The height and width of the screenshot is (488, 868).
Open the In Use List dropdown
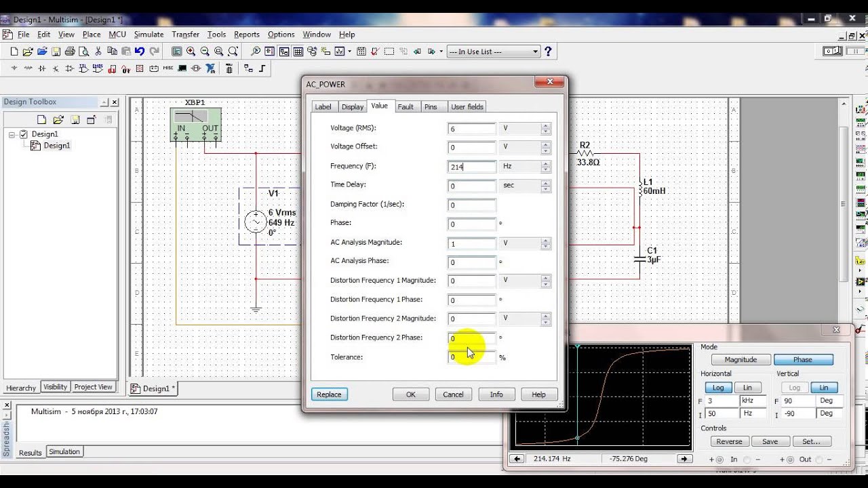tap(493, 52)
